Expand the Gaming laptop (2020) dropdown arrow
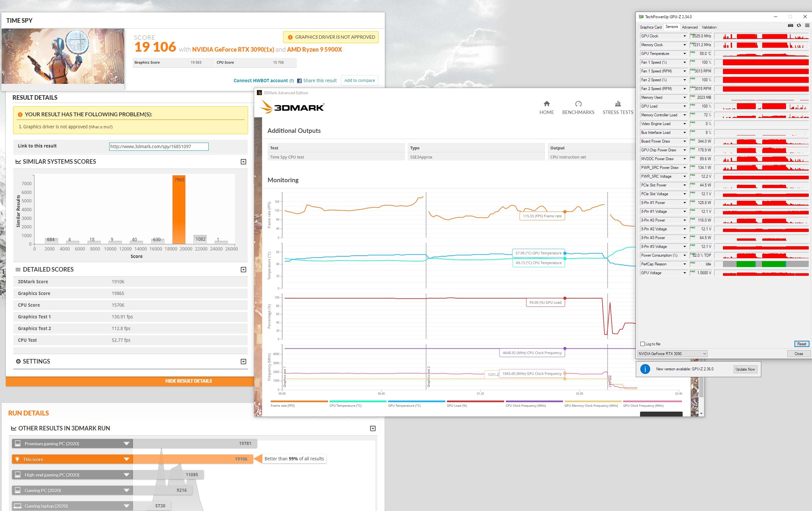 point(126,505)
